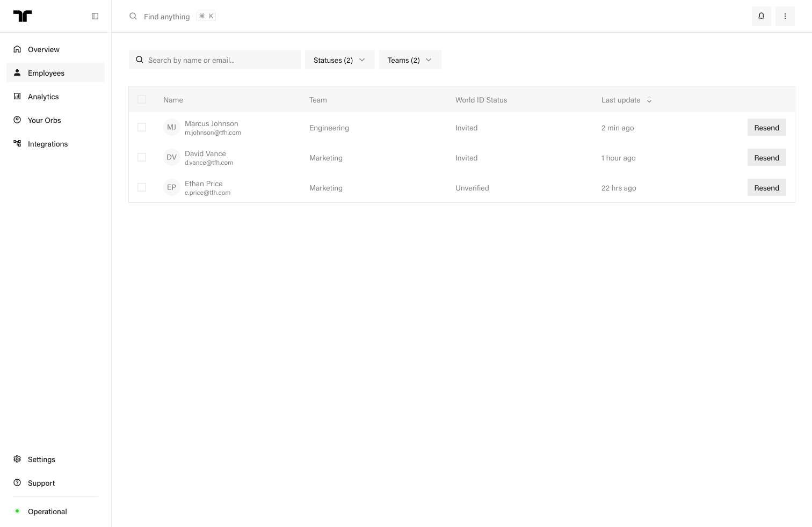812x527 pixels.
Task: Click the global search magnifier icon
Action: click(133, 16)
